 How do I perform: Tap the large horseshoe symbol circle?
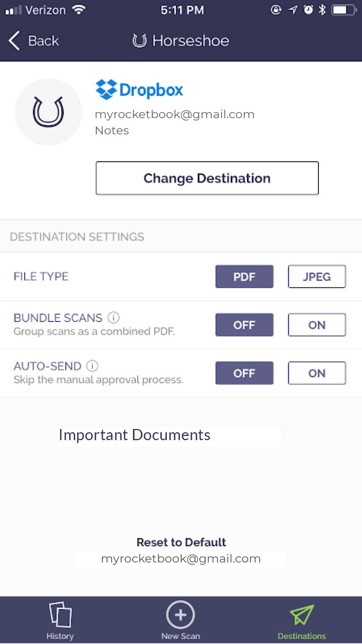pyautogui.click(x=48, y=112)
